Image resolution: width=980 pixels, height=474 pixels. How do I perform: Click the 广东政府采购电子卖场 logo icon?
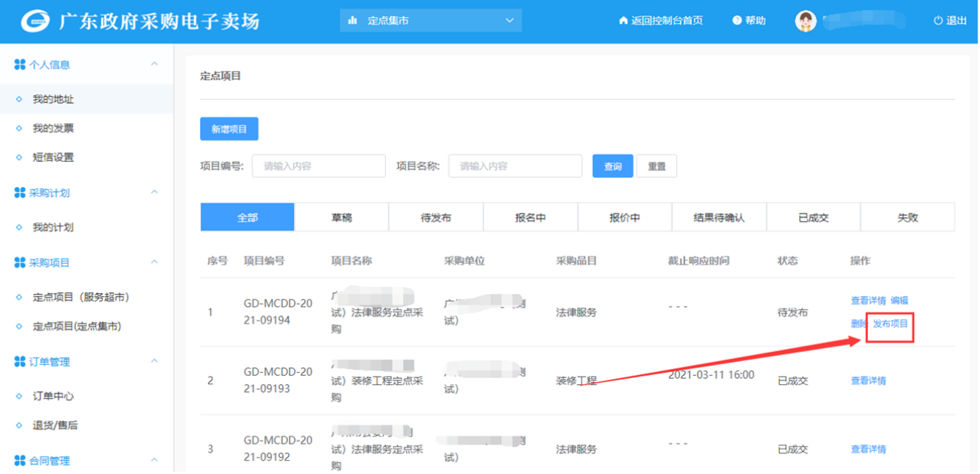pyautogui.click(x=35, y=21)
